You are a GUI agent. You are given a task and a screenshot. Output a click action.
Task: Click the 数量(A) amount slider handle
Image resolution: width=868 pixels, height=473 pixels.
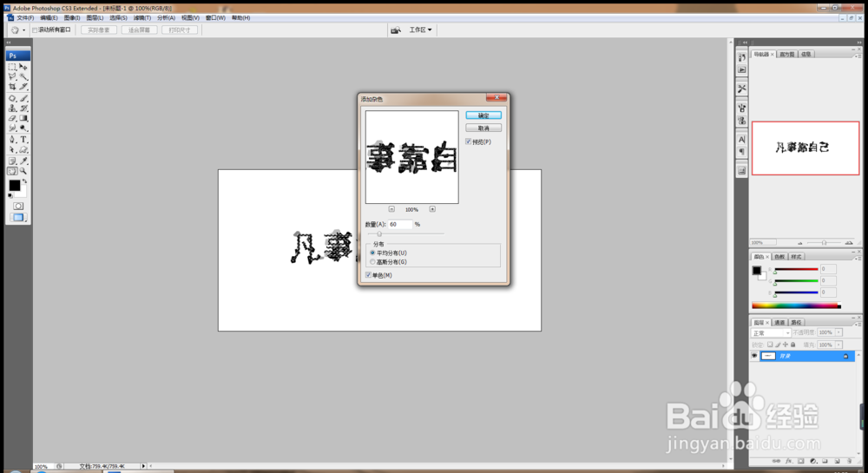click(379, 234)
